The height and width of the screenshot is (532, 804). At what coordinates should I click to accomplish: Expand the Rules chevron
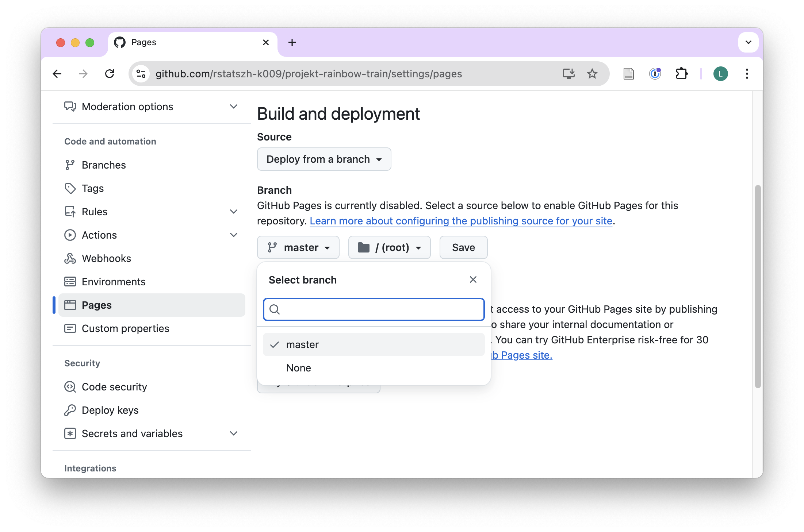point(234,212)
